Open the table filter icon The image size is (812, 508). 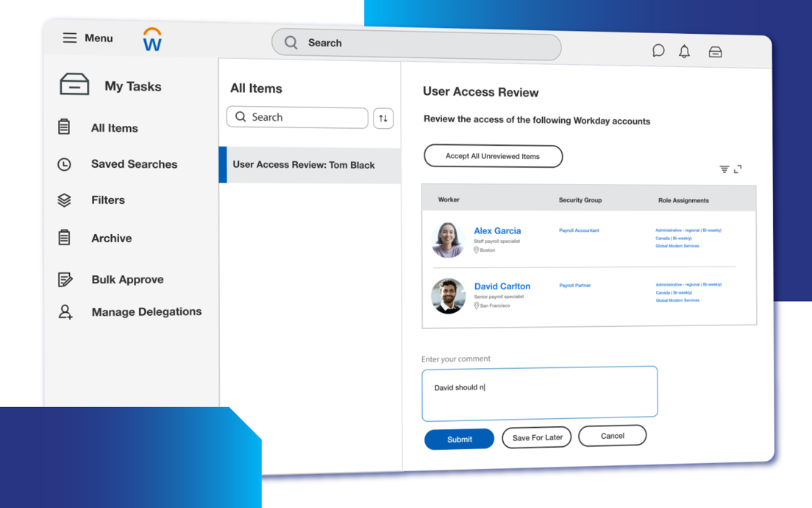pyautogui.click(x=724, y=169)
